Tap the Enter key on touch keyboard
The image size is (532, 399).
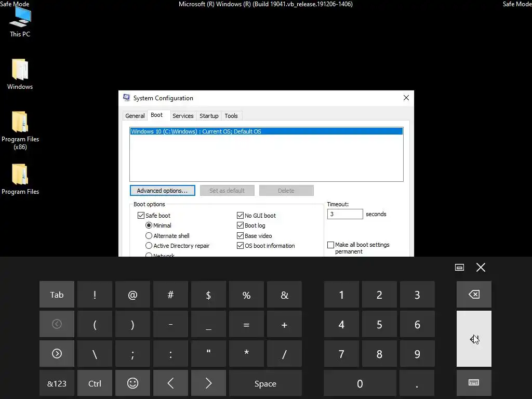click(x=474, y=339)
